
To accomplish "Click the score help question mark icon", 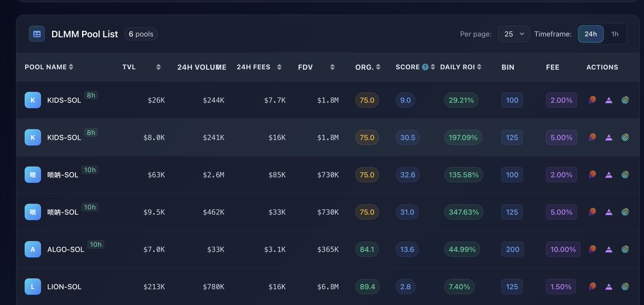I will coord(425,67).
